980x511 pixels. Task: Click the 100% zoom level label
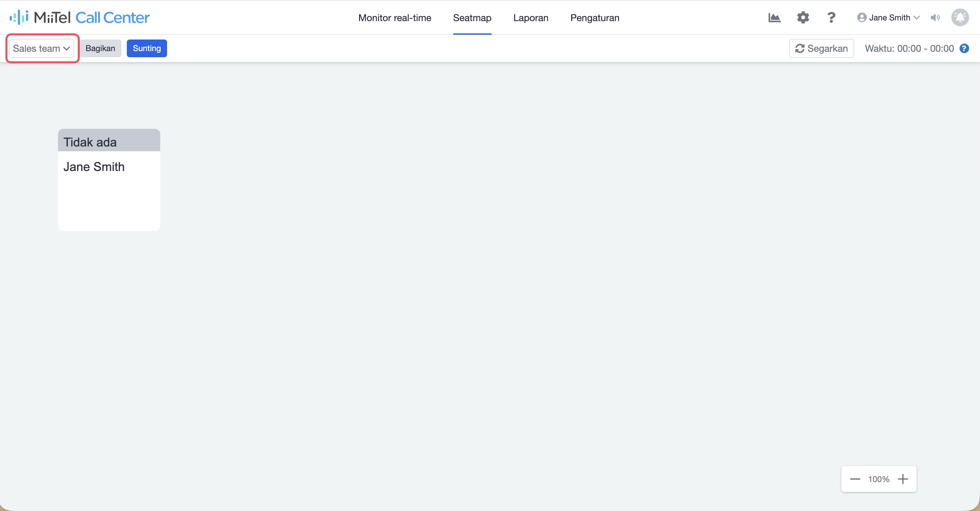(879, 479)
